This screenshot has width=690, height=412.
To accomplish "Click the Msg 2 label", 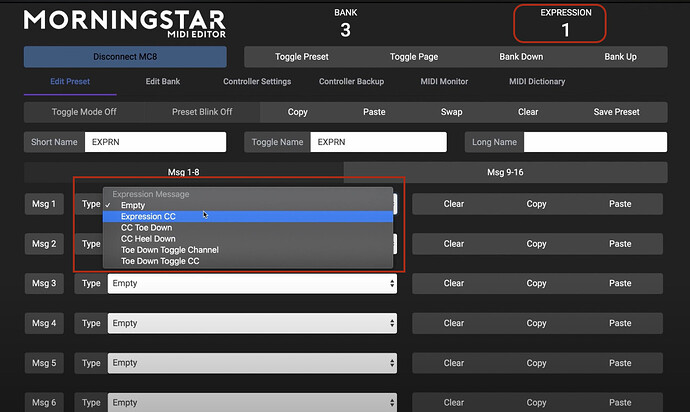I will pos(44,244).
